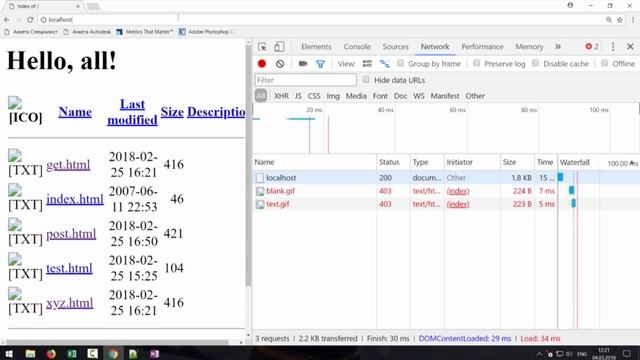Filter requests by Font

pyautogui.click(x=380, y=96)
